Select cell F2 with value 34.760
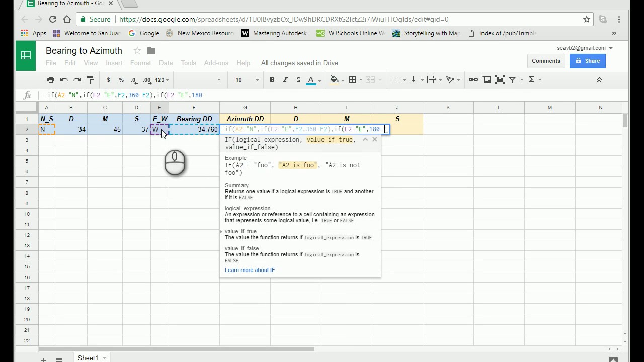Viewport: 644px width, 362px height. 194,129
